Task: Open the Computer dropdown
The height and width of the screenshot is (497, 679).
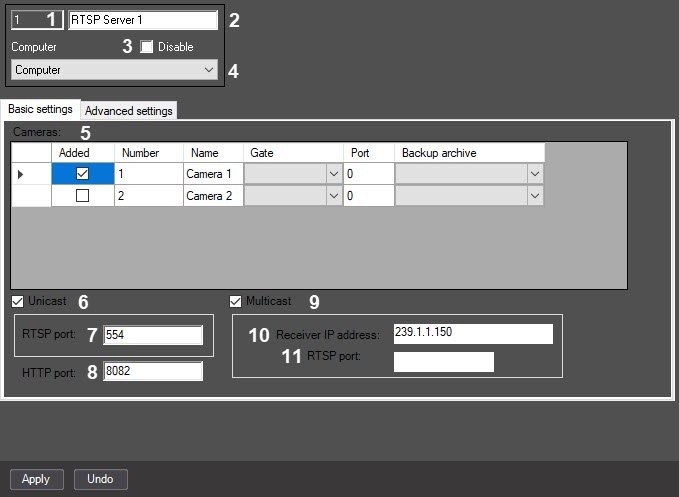Action: point(114,70)
